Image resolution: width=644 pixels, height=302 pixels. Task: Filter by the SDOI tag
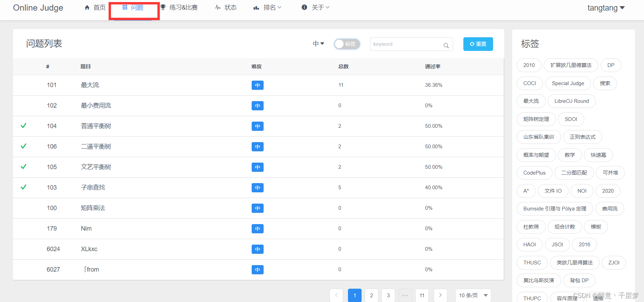click(571, 119)
